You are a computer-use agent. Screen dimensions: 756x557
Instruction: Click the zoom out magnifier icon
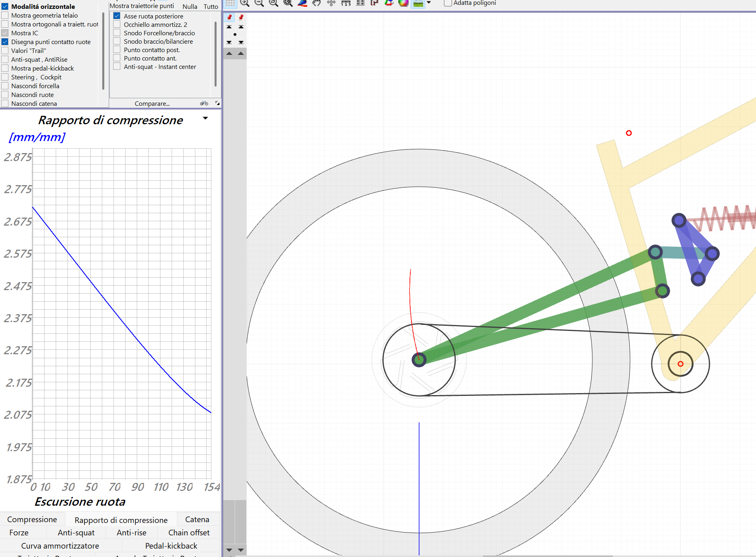point(259,3)
